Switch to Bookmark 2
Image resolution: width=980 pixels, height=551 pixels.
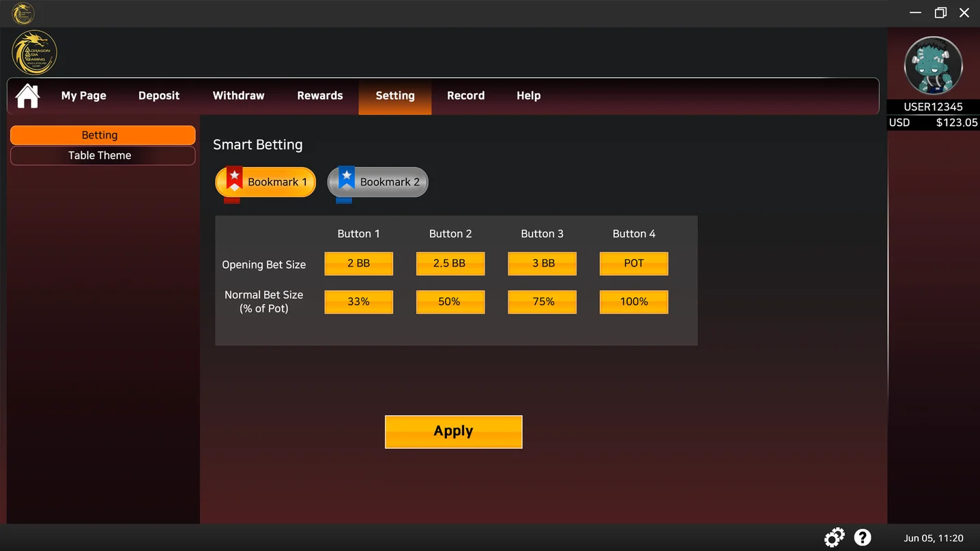[x=377, y=182]
